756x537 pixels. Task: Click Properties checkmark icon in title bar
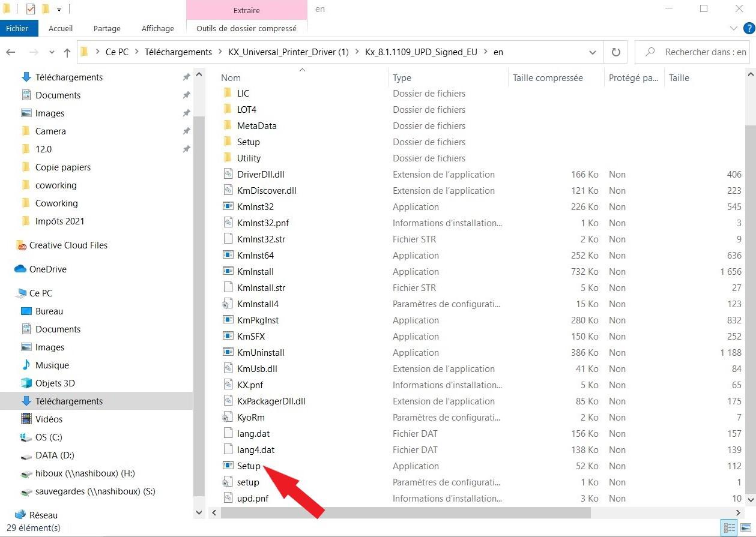coord(31,9)
